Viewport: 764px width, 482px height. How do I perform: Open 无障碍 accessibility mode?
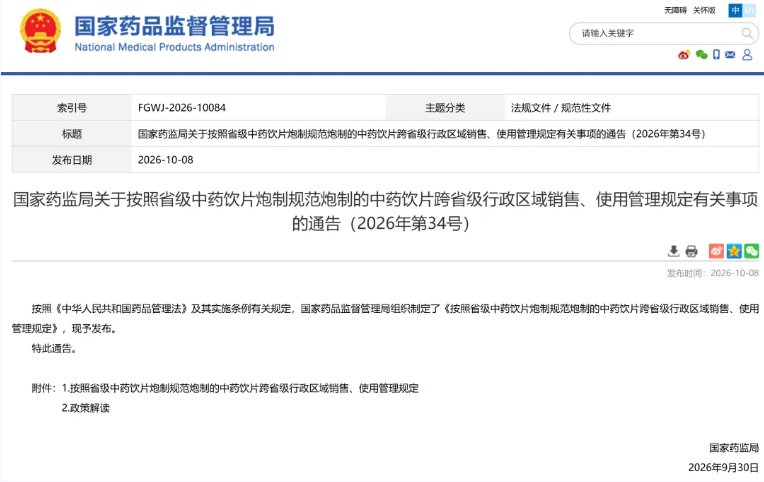point(675,10)
